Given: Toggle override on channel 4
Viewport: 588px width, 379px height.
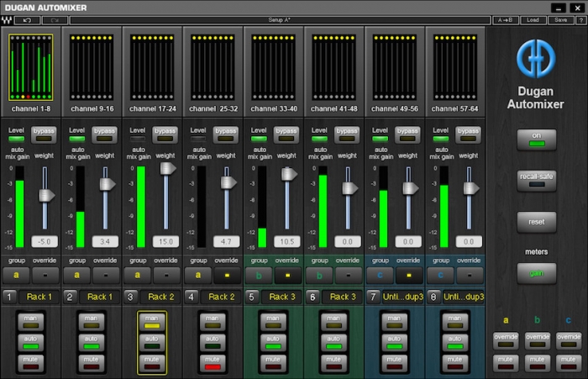Looking at the screenshot, I should pyautogui.click(x=227, y=275).
